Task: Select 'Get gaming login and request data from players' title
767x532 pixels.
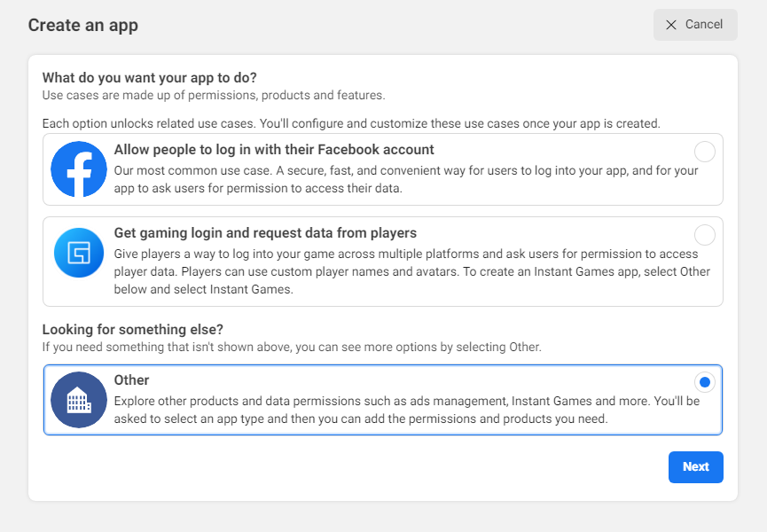Action: [265, 232]
